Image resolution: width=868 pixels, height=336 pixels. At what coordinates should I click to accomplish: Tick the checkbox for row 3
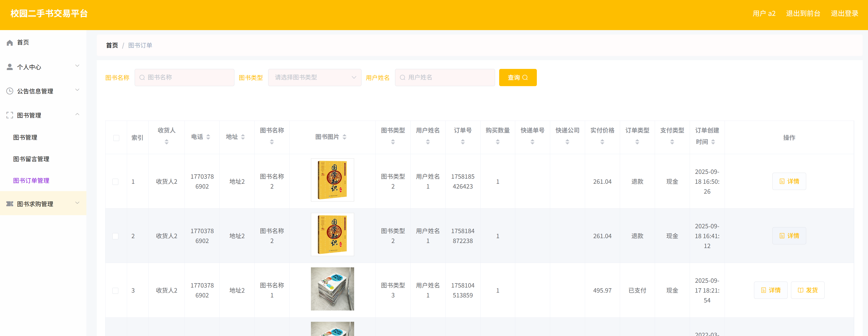(116, 291)
